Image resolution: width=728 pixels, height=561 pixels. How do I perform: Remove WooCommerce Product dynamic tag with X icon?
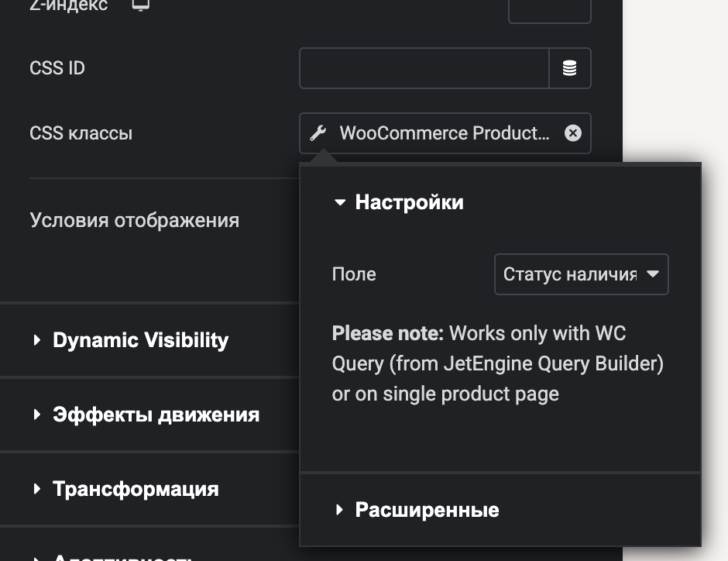tap(573, 133)
